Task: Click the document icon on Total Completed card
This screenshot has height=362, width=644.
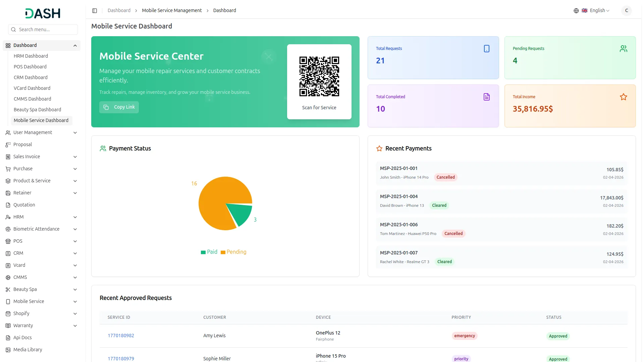Action: 487,97
